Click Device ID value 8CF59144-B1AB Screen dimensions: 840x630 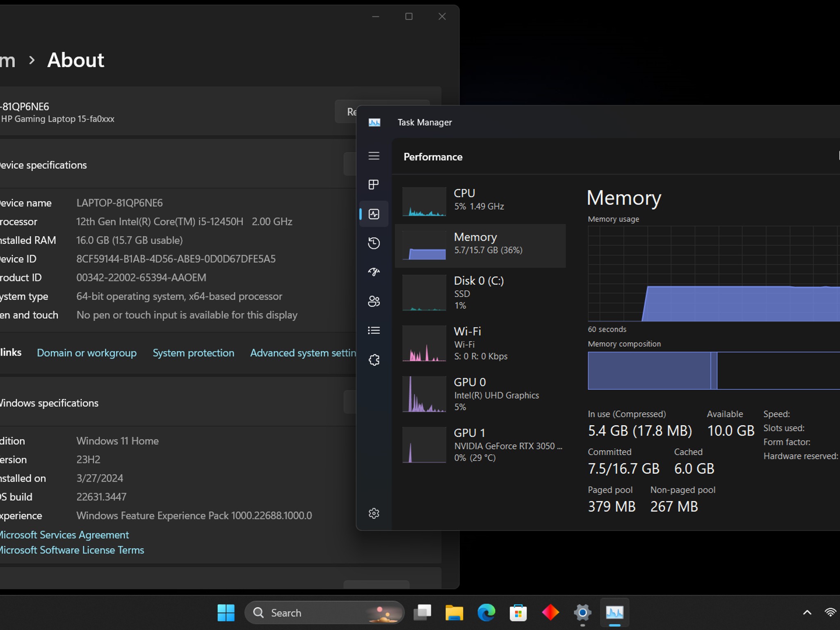coord(176,259)
